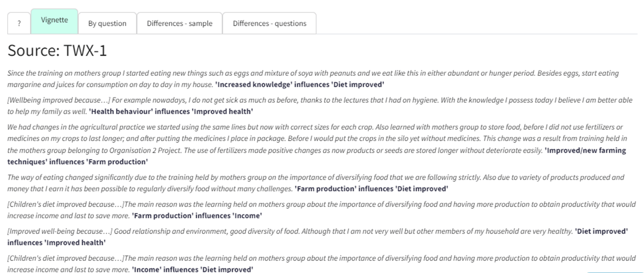Click 'Farm production' influences 'Income' statement

(197, 215)
